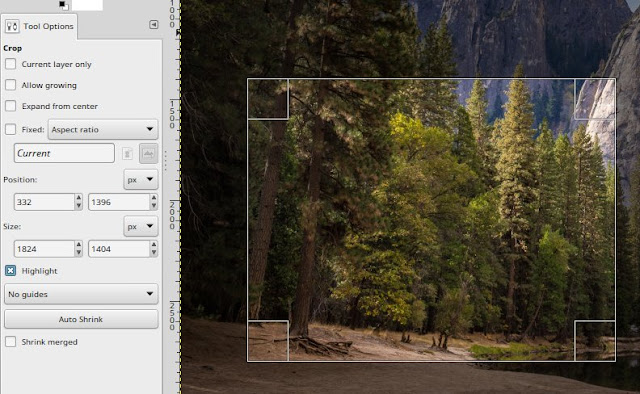Click the bottom-left crop corner handle

(x=268, y=341)
